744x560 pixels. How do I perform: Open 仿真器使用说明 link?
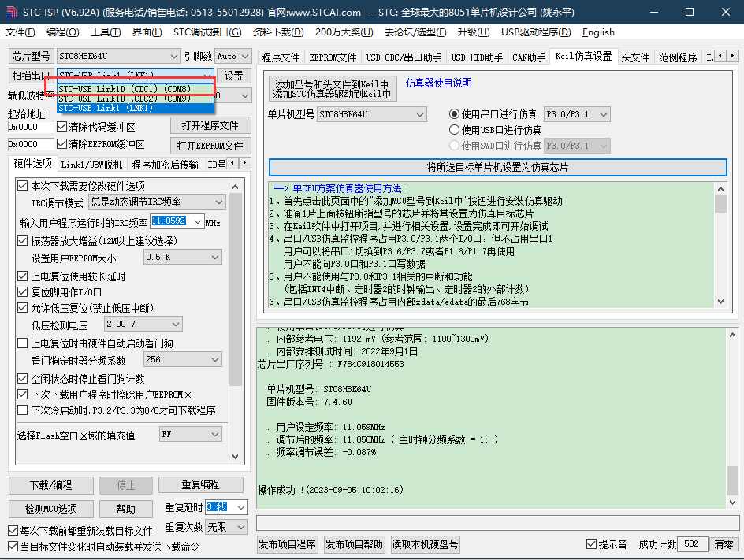[x=438, y=83]
